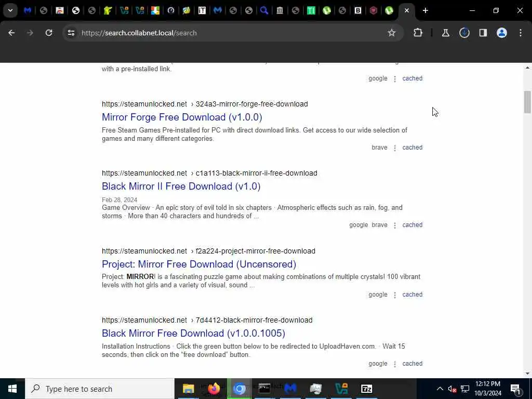Toggle the browser side panel

click(483, 33)
